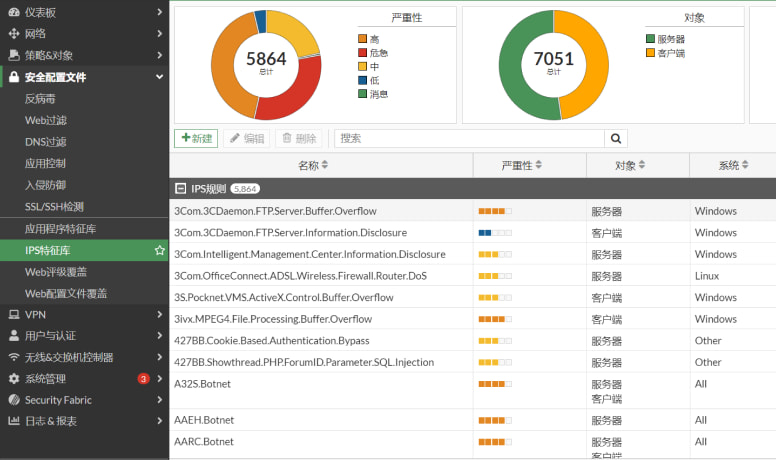
Task: Click the star icon beside IPS特征库
Action: [159, 250]
